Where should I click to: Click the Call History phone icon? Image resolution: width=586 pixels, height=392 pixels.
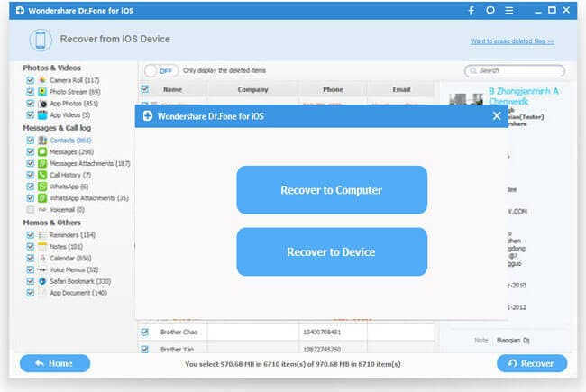click(42, 175)
